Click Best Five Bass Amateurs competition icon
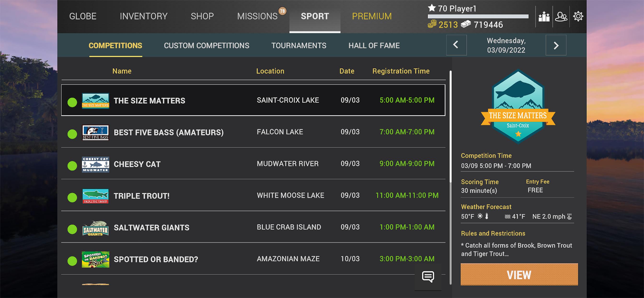 tap(95, 132)
